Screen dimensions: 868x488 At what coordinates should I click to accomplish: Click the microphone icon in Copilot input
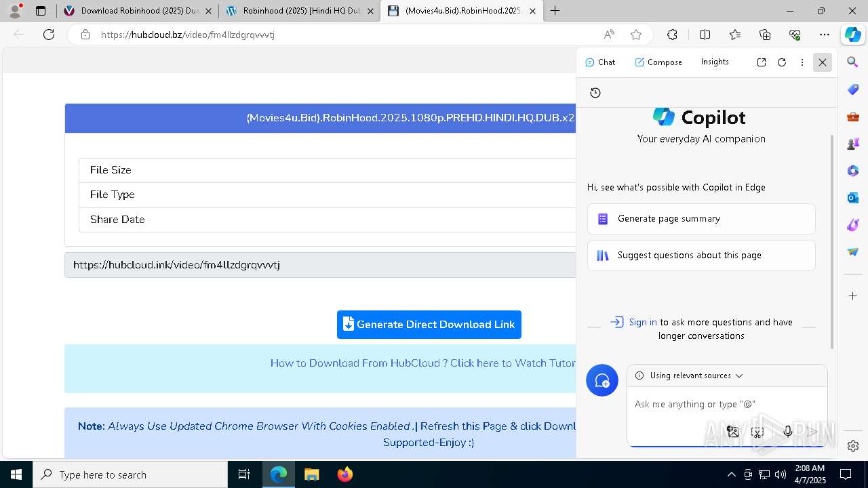pyautogui.click(x=787, y=431)
